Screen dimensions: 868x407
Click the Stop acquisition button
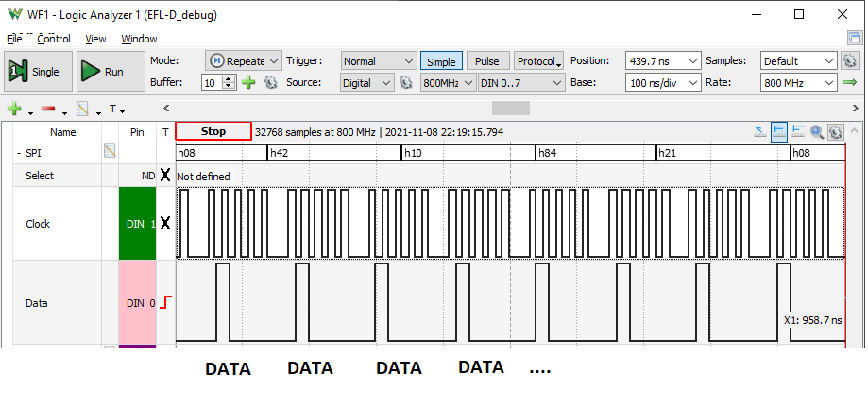click(213, 131)
